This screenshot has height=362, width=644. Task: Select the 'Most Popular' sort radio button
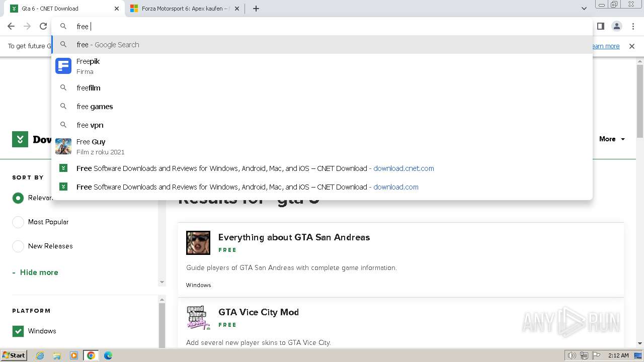pyautogui.click(x=18, y=222)
